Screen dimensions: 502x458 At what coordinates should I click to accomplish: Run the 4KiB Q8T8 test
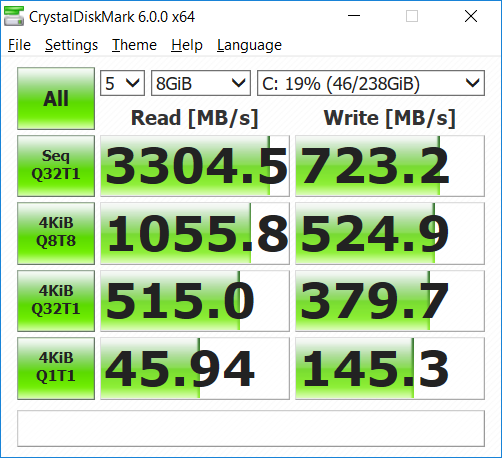[56, 233]
